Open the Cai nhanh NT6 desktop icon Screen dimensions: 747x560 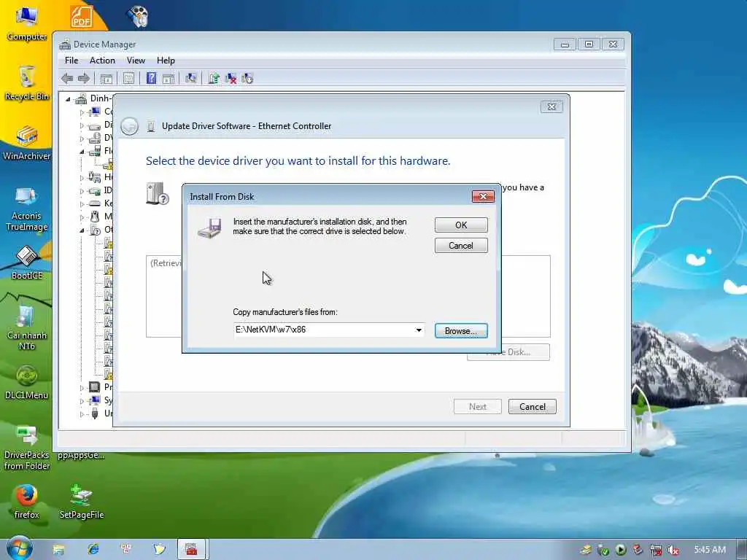click(27, 327)
